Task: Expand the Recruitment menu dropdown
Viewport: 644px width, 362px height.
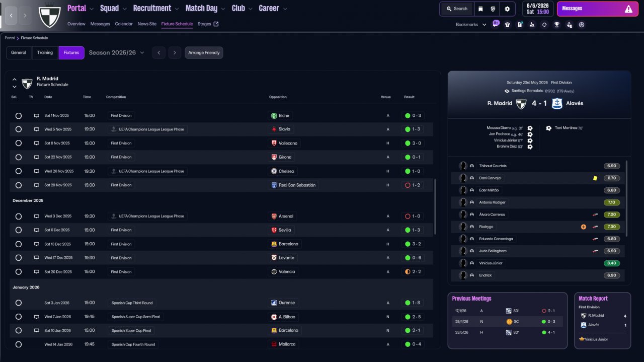Action: (x=177, y=9)
